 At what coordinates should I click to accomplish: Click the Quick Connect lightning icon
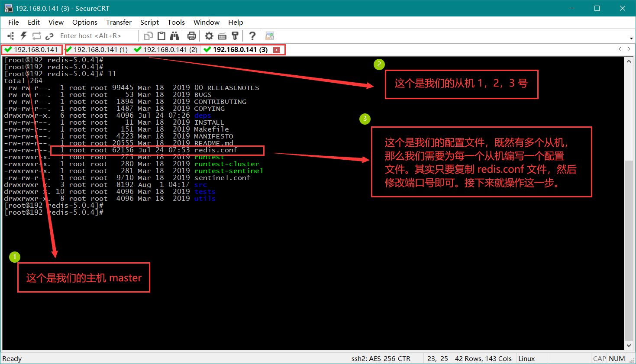point(23,36)
